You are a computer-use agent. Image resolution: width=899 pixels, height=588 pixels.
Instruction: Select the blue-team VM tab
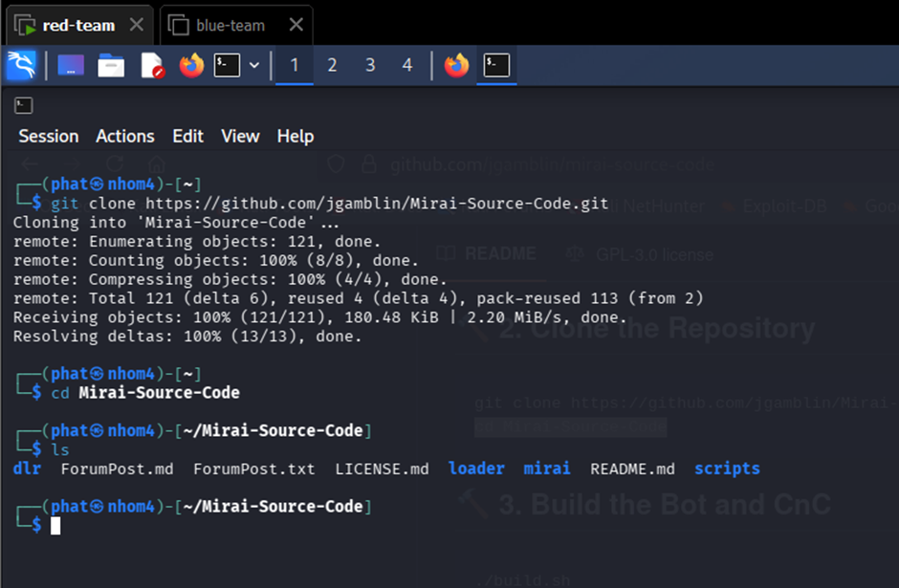pos(230,26)
